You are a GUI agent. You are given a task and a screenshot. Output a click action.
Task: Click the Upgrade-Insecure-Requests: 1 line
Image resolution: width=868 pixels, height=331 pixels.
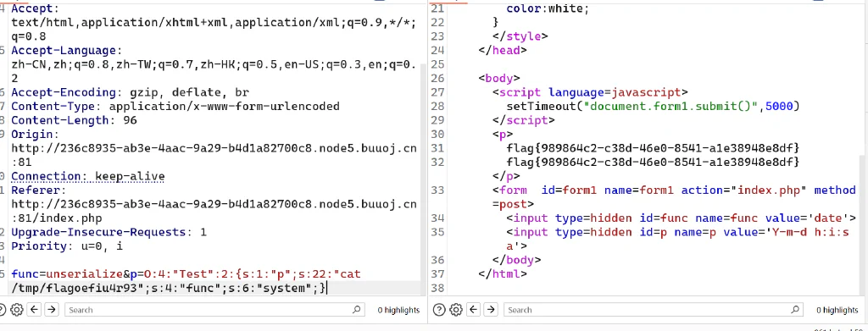click(x=109, y=232)
